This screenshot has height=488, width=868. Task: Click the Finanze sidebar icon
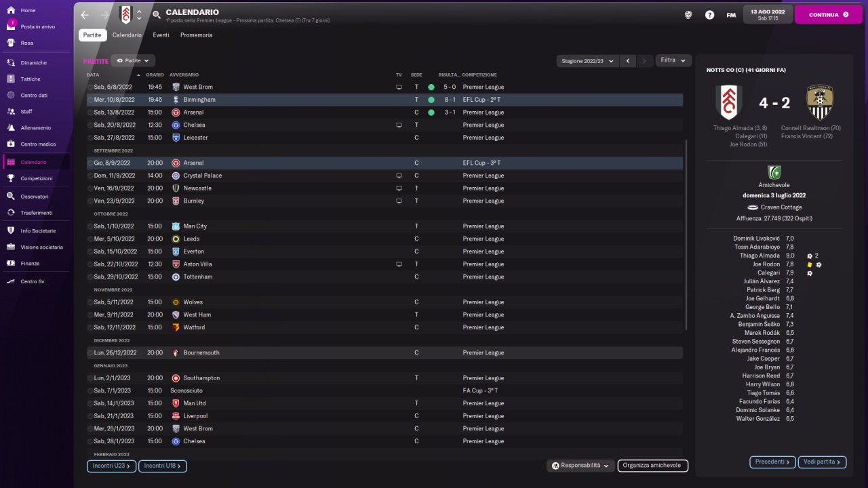pos(11,263)
